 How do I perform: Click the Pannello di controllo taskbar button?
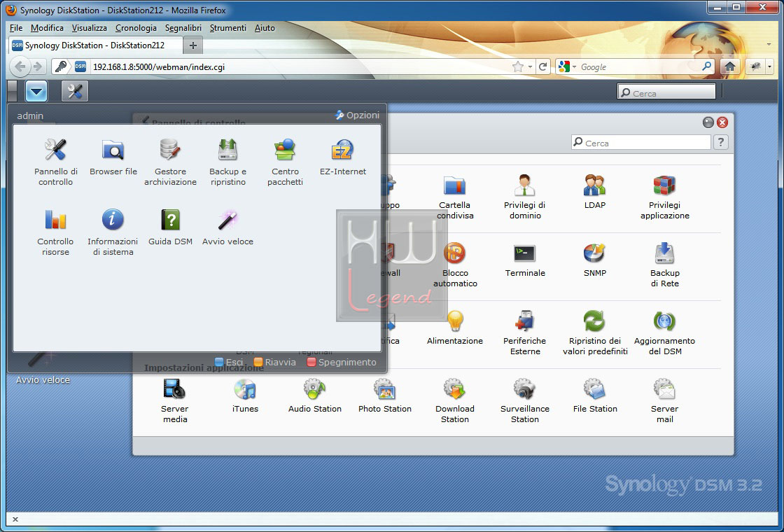[74, 91]
